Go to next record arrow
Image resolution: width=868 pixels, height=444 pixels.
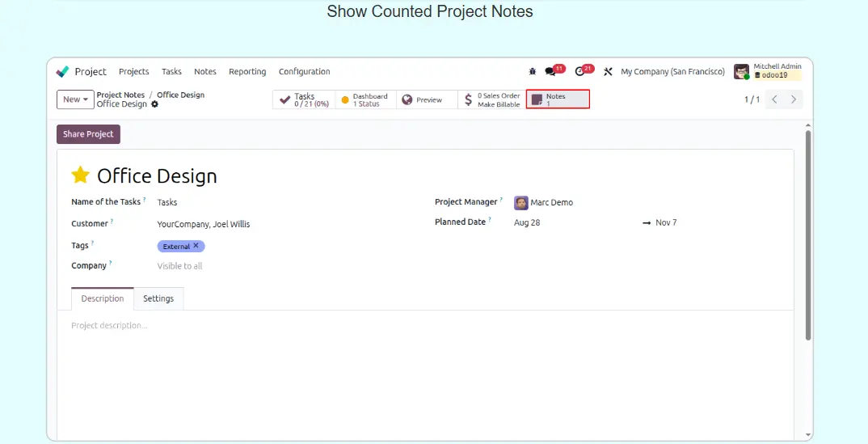[x=794, y=99]
